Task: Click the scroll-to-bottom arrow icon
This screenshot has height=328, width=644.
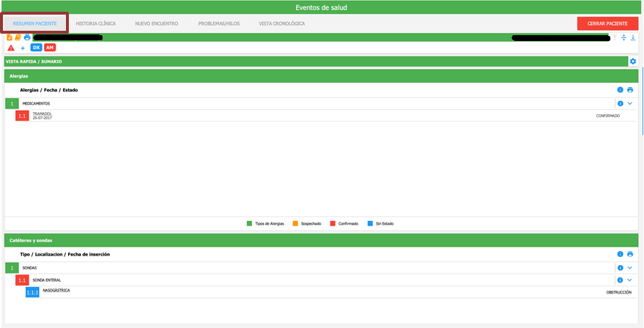Action: [633, 37]
